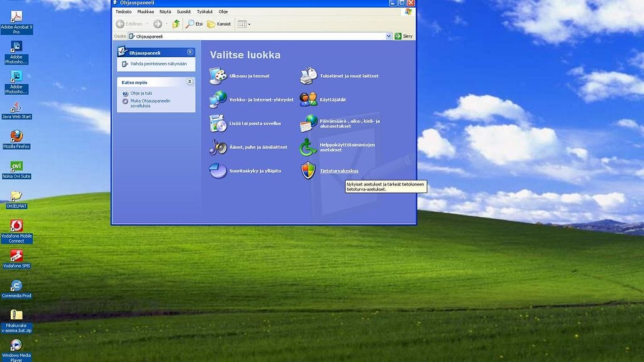
Task: Click the Verkko- ja Internet-yhteydet globe icon
Action: coord(218,99)
